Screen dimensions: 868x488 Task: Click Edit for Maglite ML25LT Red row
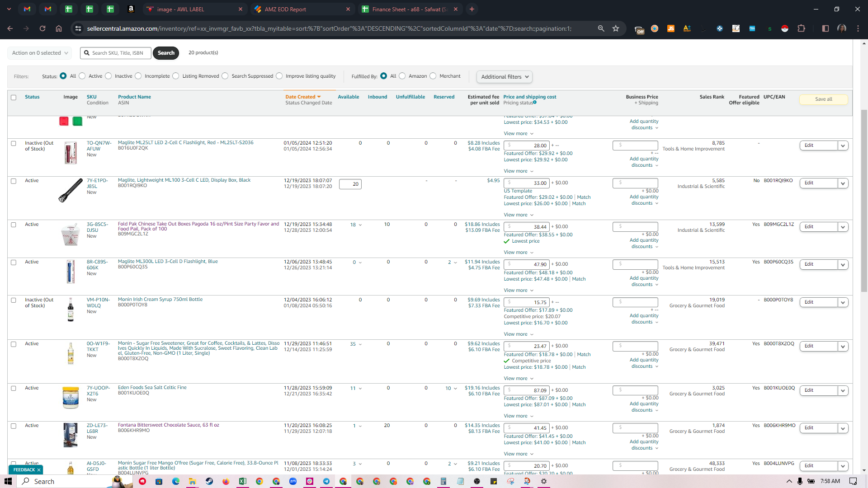tap(818, 145)
